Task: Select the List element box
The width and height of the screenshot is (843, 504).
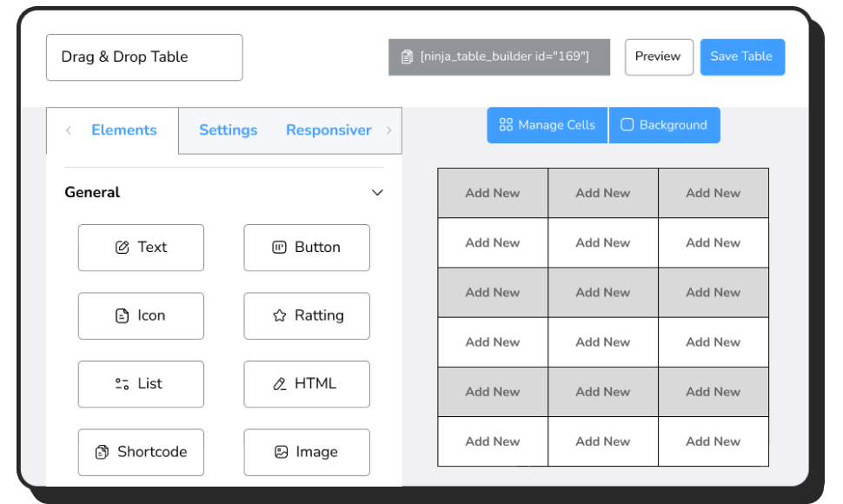Action: tap(141, 384)
